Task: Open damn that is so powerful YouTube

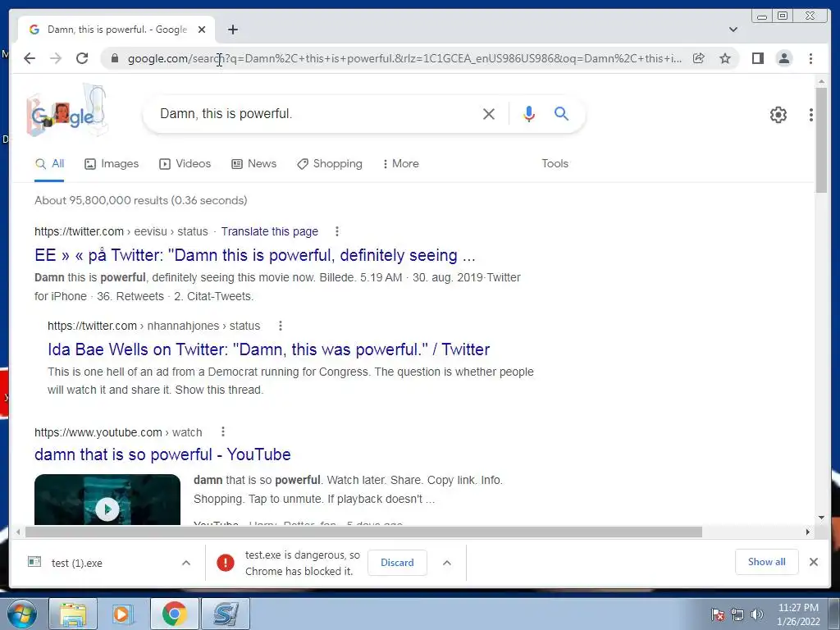Action: [162, 454]
